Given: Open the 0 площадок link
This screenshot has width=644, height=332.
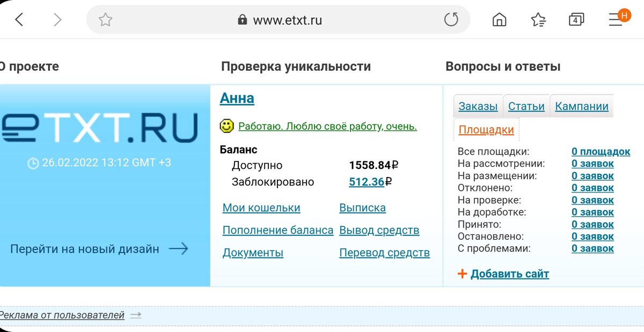Looking at the screenshot, I should [601, 152].
